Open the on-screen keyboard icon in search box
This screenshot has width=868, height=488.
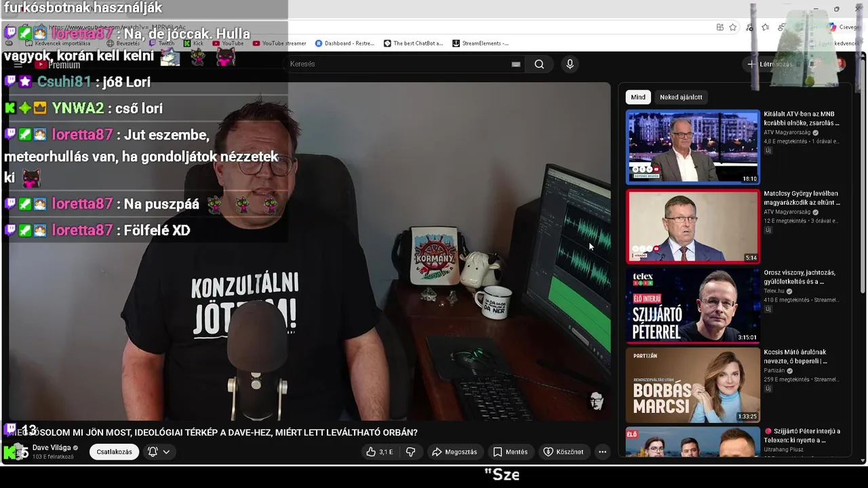click(x=516, y=64)
